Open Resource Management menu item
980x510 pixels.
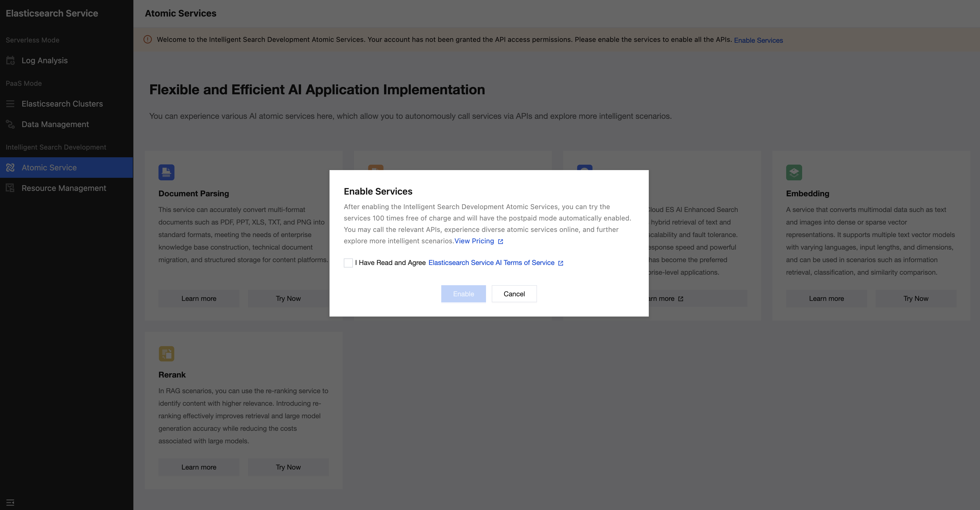coord(64,188)
